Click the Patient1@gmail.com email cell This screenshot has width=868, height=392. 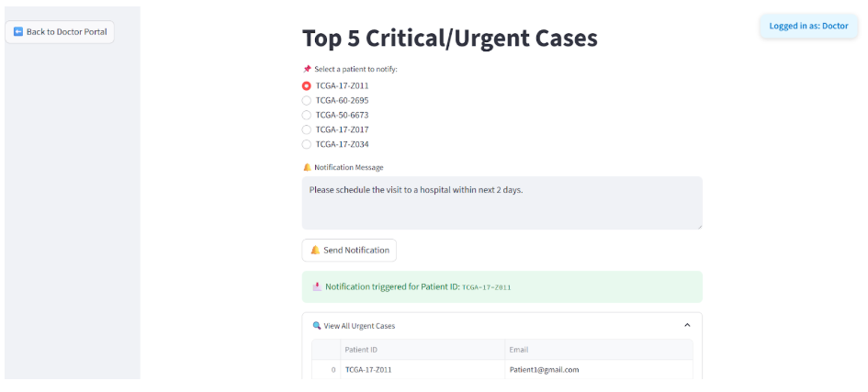544,370
